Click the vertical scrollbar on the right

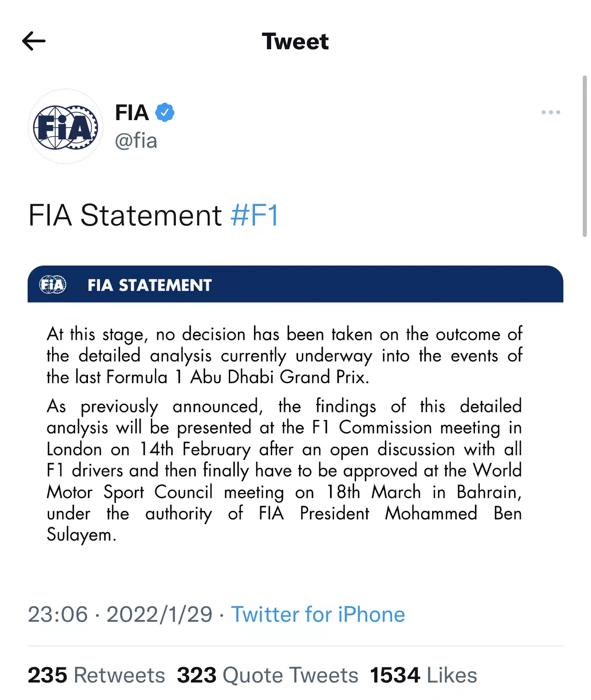[x=585, y=156]
